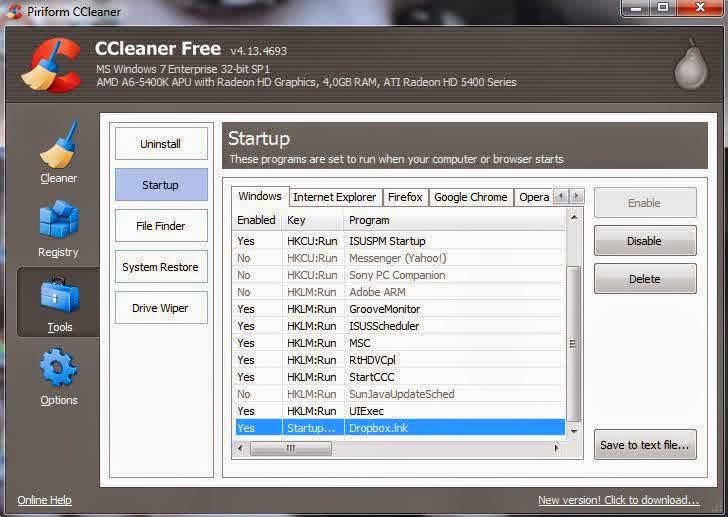This screenshot has height=517, width=728.
Task: Sort list by Key column header
Action: 312,220
